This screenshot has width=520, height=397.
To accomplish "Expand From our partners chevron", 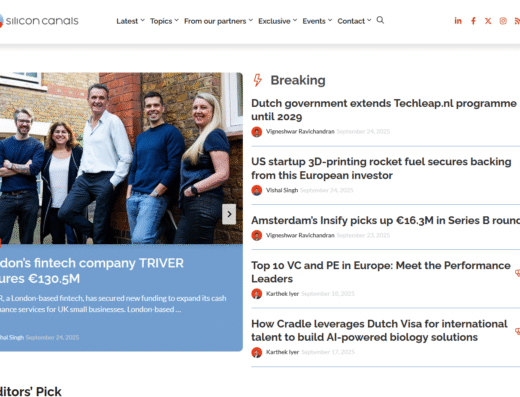I will [251, 20].
